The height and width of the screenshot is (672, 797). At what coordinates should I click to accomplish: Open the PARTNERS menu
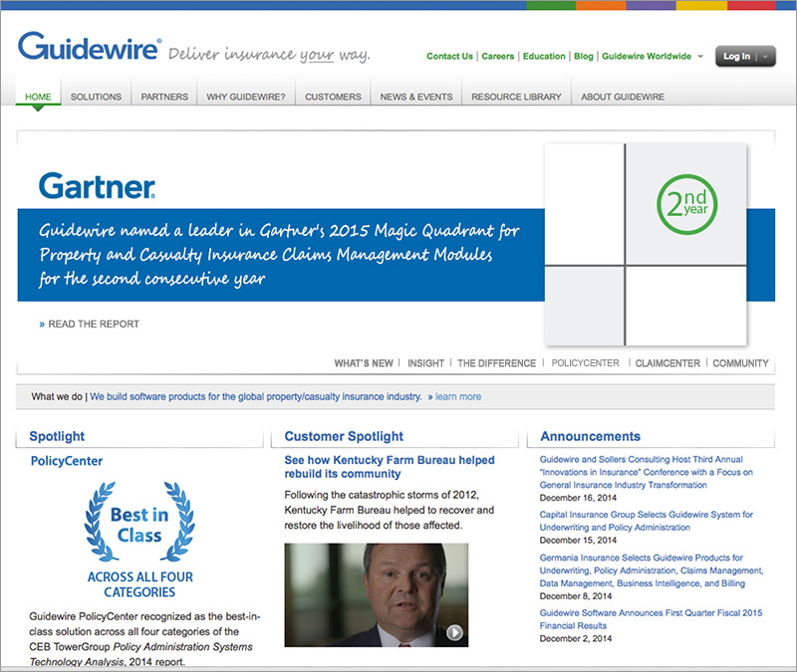(x=164, y=97)
